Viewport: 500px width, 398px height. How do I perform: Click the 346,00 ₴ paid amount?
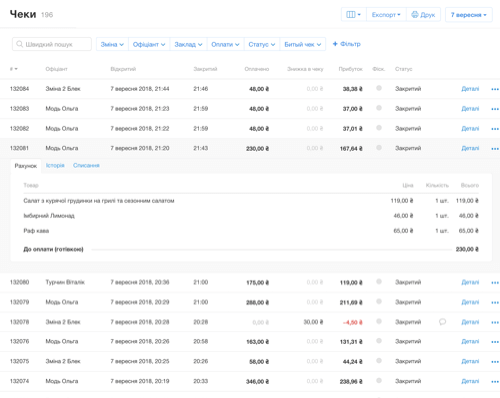tap(257, 382)
